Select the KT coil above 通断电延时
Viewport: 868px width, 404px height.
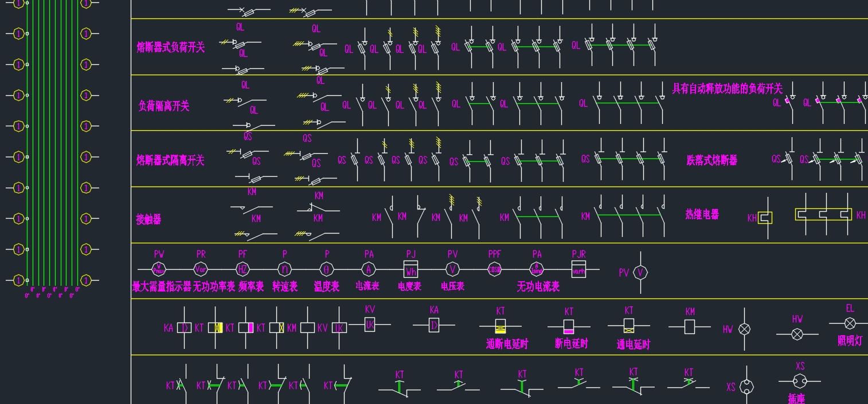[x=501, y=327]
